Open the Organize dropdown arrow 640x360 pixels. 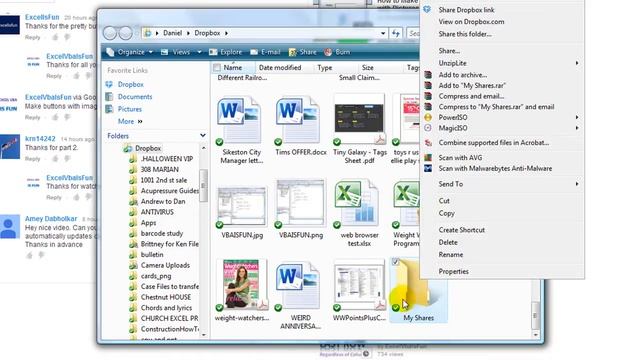pyautogui.click(x=151, y=52)
